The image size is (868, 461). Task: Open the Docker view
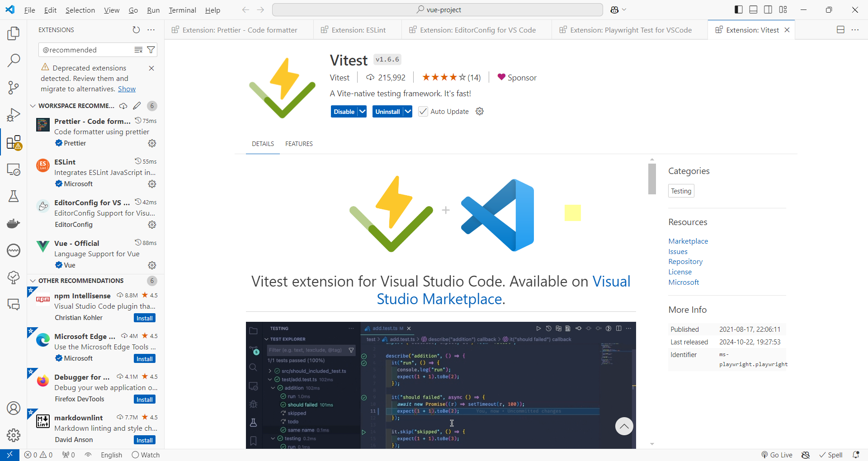click(14, 223)
